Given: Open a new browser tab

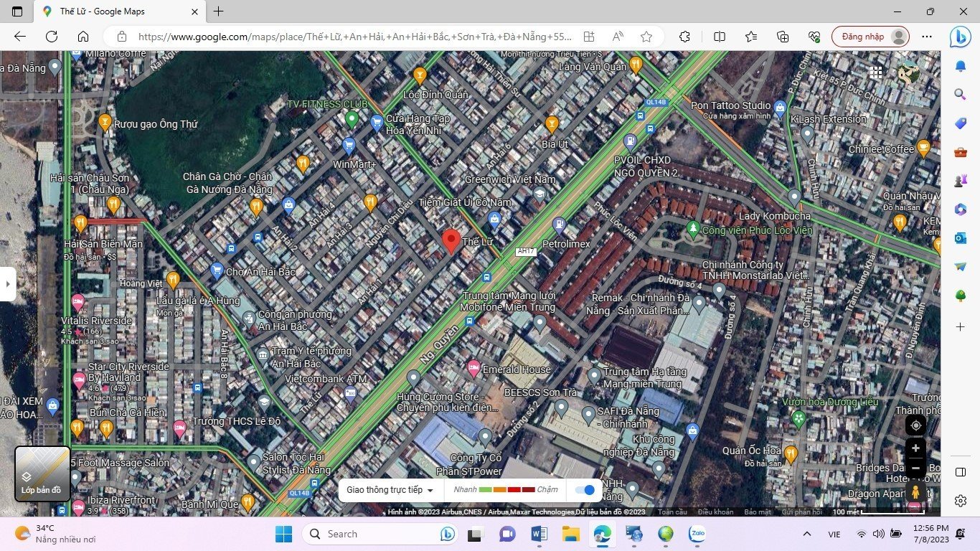Looking at the screenshot, I should click(219, 11).
